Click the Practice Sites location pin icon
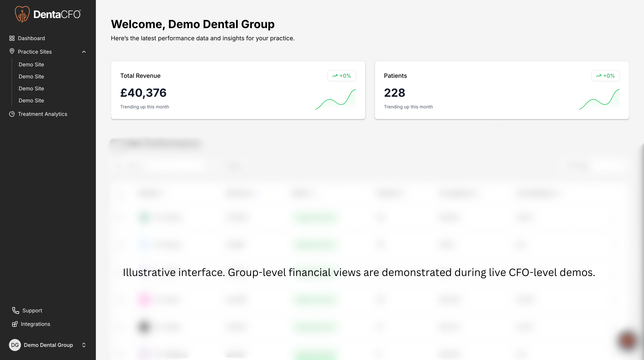Viewport: 644px width, 360px height. [12, 51]
